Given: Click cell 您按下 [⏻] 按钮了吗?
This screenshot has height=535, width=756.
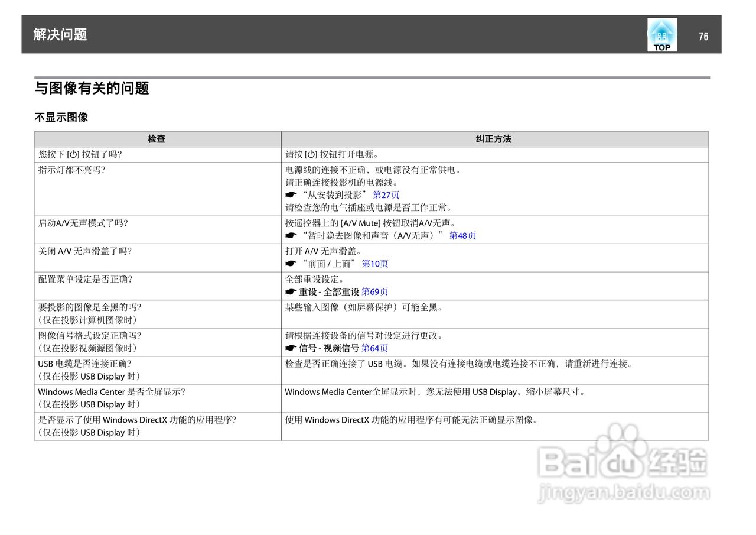Looking at the screenshot, I should pyautogui.click(x=158, y=154).
